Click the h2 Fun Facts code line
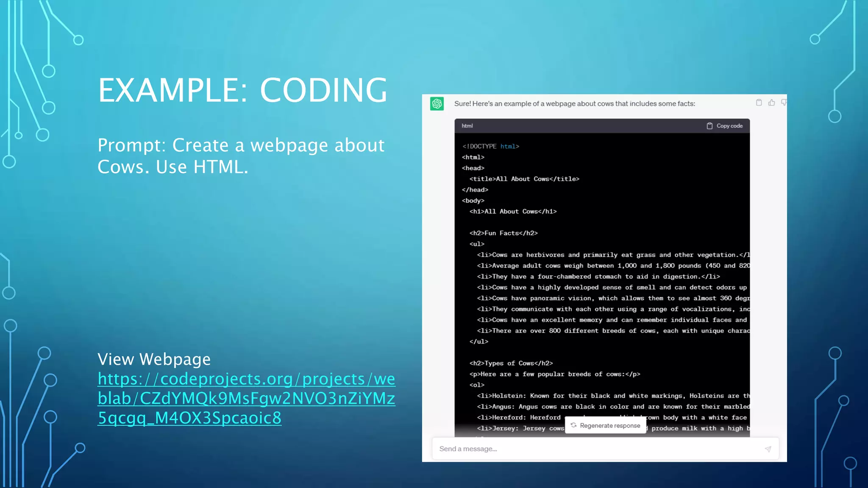This screenshot has height=488, width=868. [x=503, y=233]
